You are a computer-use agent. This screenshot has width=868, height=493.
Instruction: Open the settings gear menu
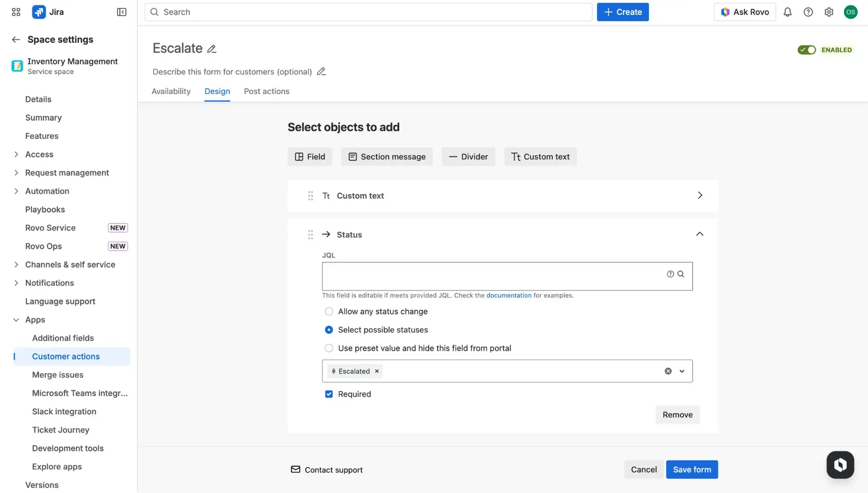(x=829, y=12)
